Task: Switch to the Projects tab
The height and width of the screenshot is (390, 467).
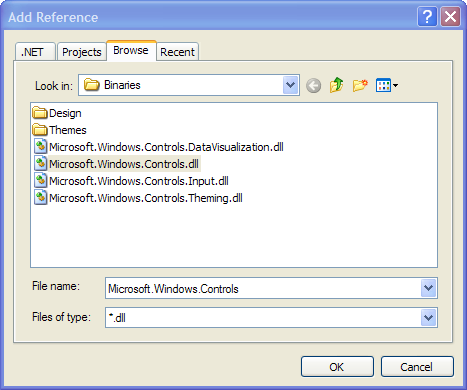Action: click(x=82, y=52)
